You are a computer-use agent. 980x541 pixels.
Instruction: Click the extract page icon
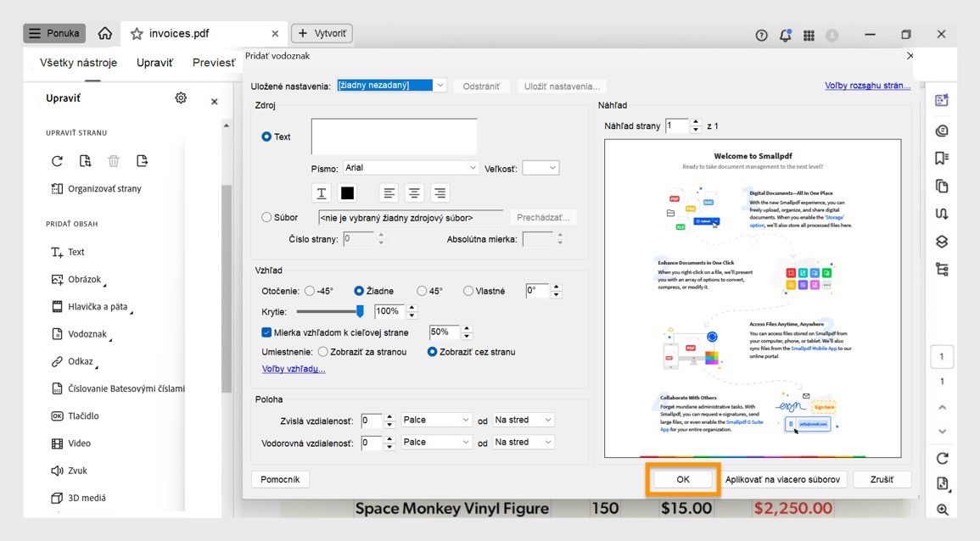click(142, 161)
